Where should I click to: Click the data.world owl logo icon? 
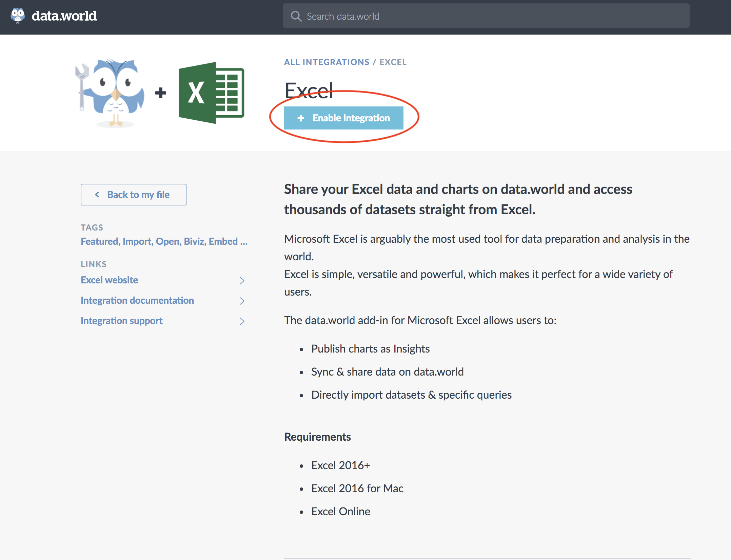point(18,16)
